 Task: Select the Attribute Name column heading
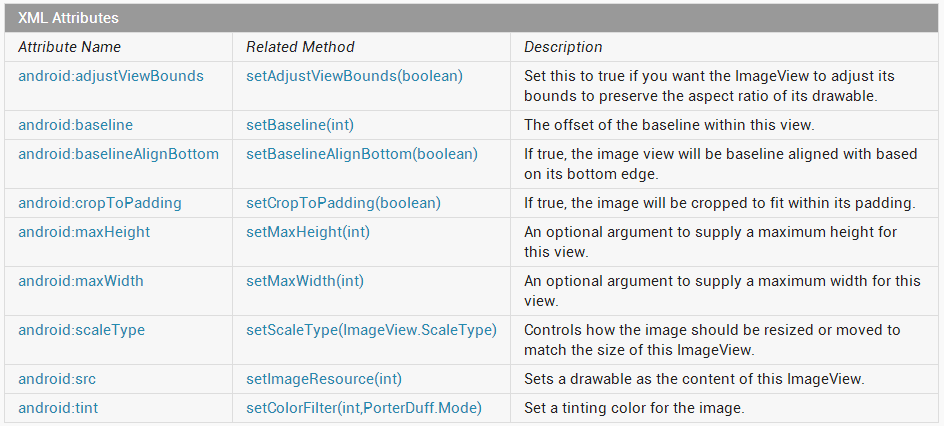(70, 47)
